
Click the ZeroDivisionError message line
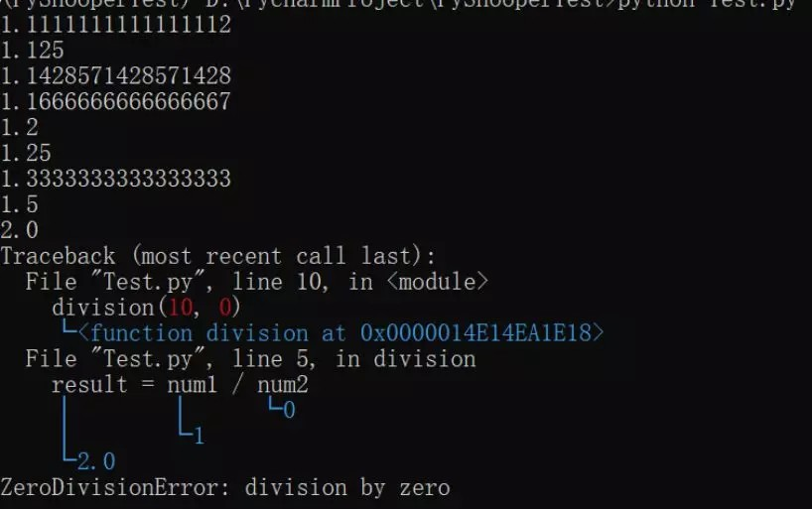(225, 488)
